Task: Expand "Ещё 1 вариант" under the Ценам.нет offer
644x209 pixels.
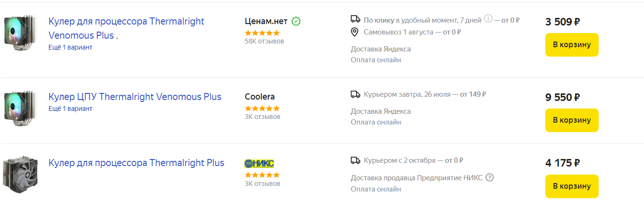Action: [x=70, y=47]
